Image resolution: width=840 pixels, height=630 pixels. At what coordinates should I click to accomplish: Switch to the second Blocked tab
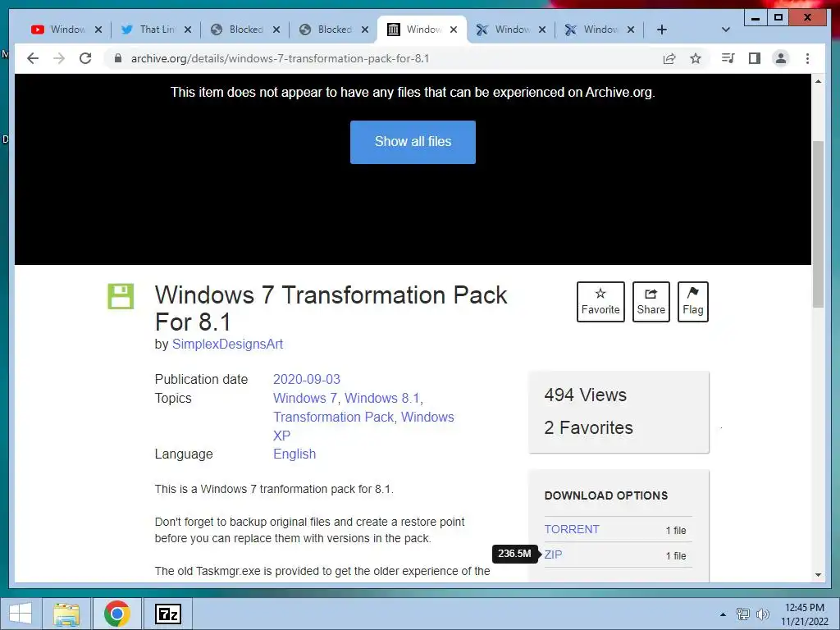point(333,30)
